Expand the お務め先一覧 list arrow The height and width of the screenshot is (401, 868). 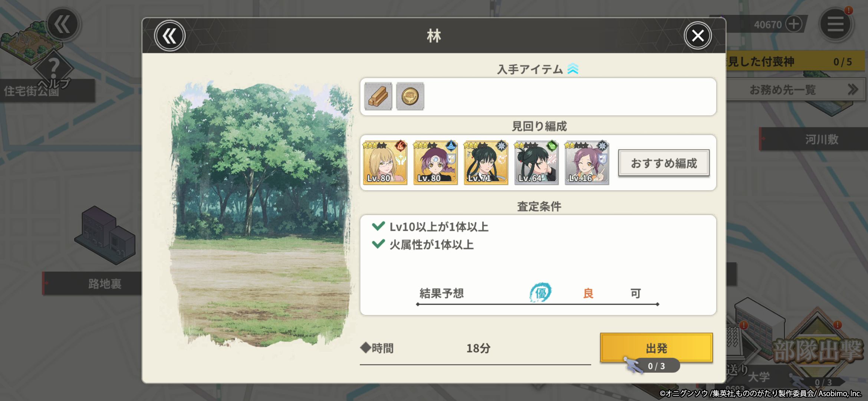pos(853,89)
